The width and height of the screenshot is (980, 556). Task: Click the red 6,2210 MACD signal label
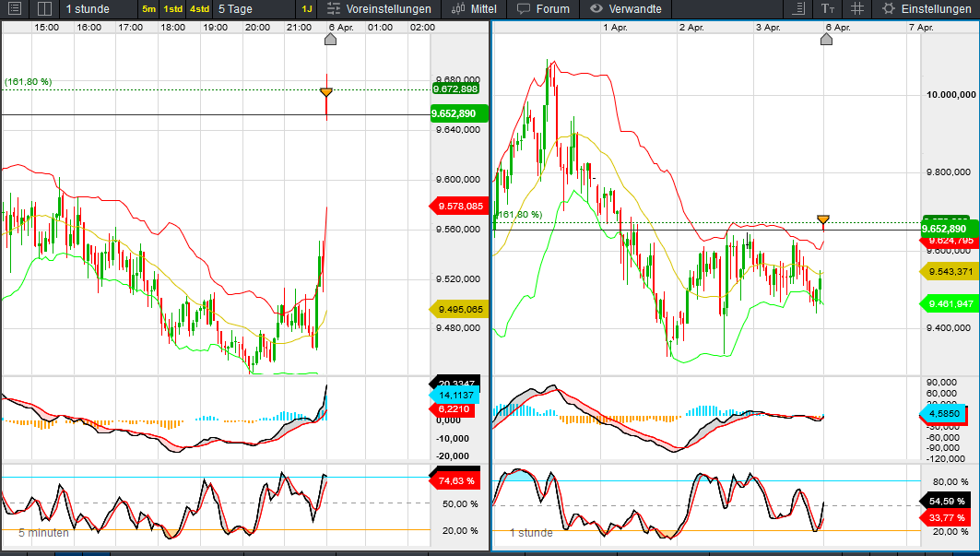click(x=453, y=409)
